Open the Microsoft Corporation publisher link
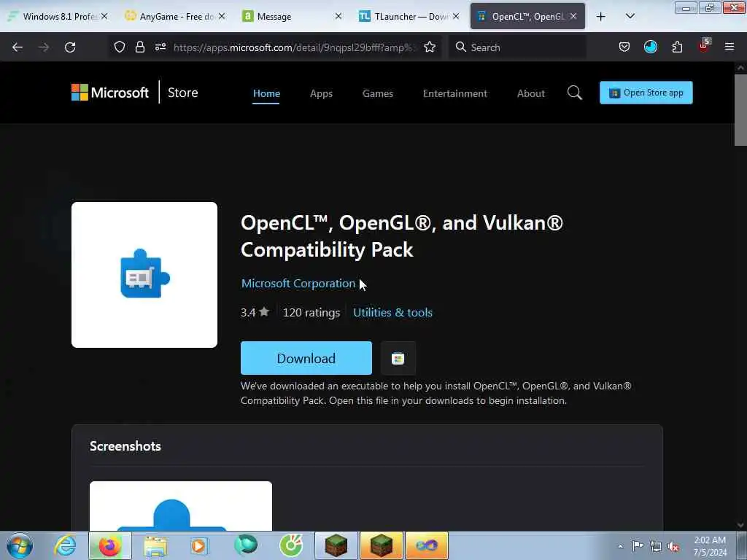 tap(298, 284)
